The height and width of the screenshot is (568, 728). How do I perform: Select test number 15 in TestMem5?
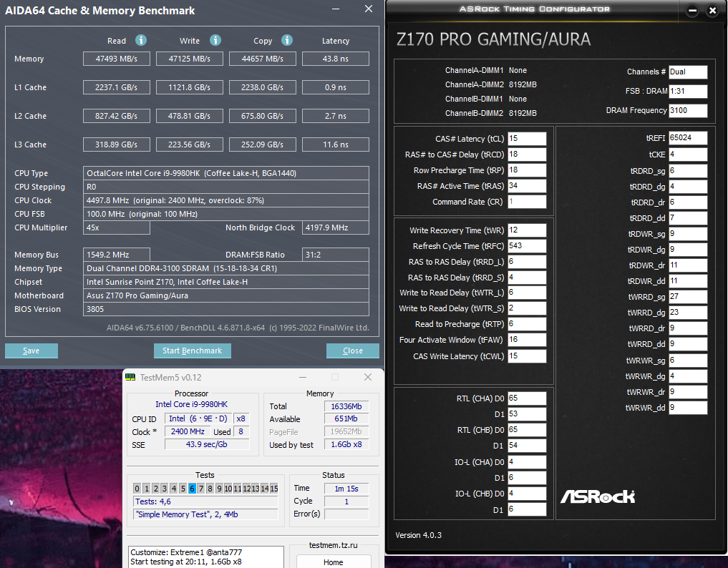tap(274, 488)
